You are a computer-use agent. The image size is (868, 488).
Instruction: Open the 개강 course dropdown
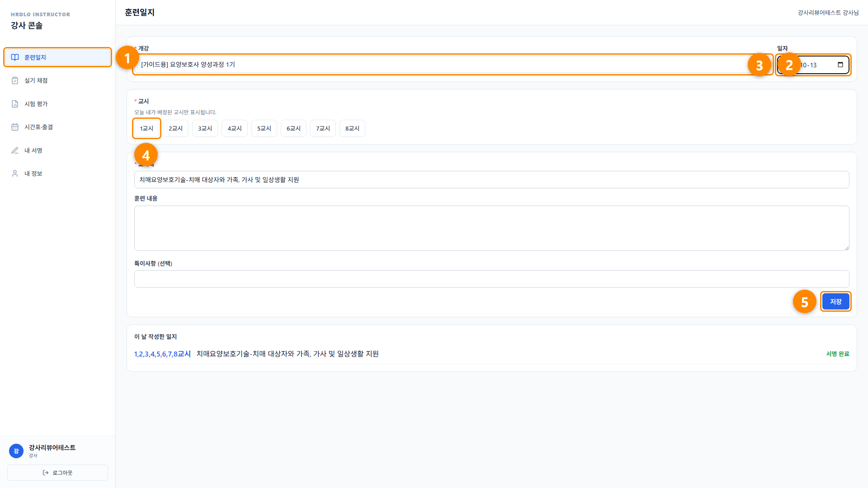(453, 65)
